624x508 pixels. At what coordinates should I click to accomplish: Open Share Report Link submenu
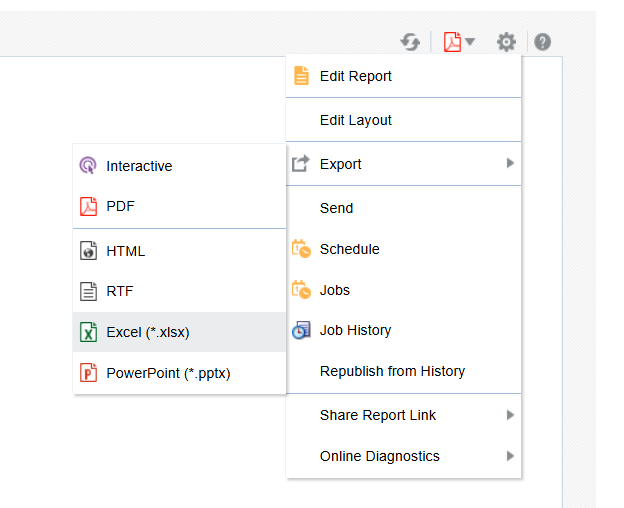pyautogui.click(x=404, y=415)
